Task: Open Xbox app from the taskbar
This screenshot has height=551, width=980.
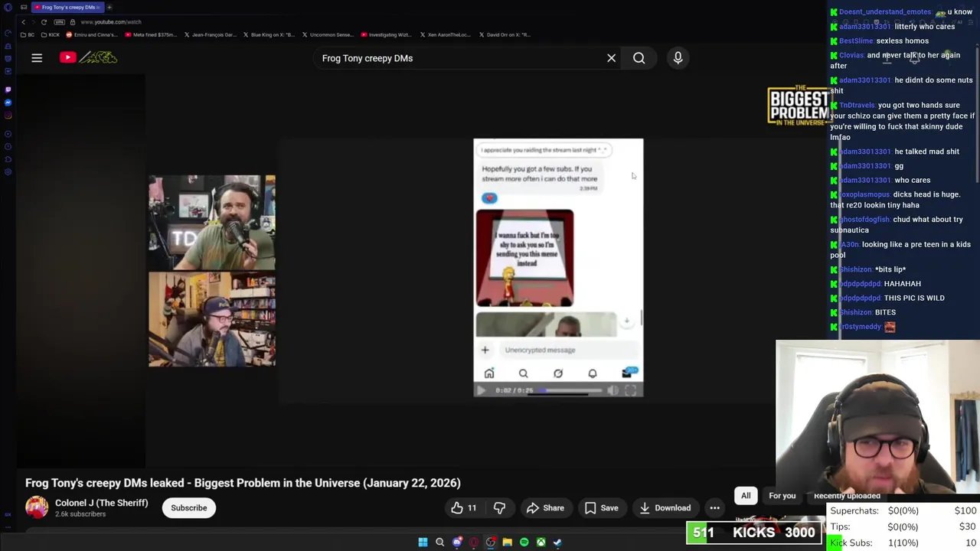Action: pyautogui.click(x=541, y=542)
